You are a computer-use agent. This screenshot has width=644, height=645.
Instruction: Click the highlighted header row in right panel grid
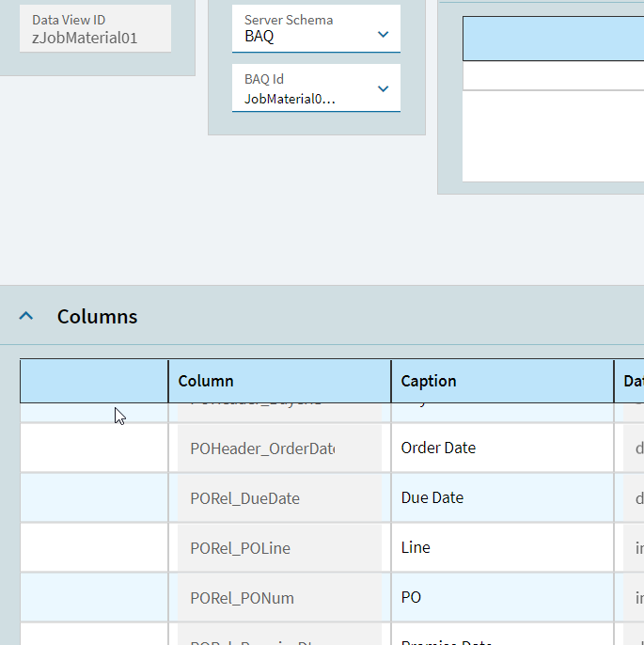(x=553, y=39)
